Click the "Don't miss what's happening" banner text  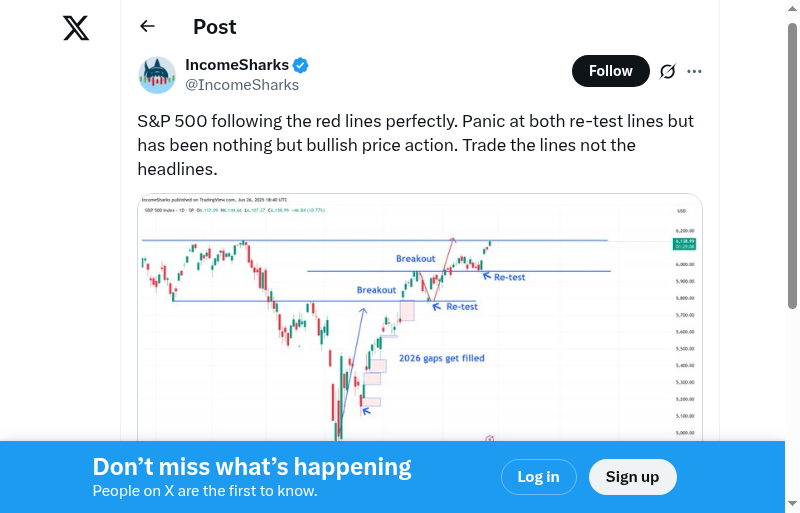point(252,467)
